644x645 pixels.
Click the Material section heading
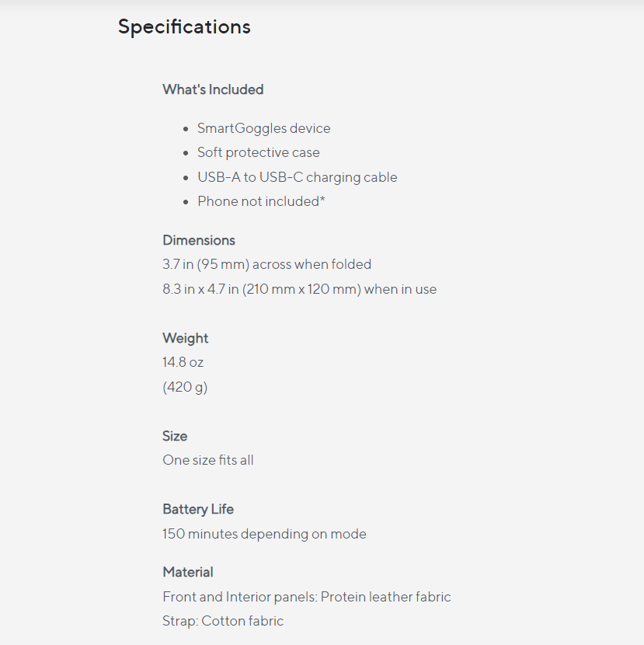tap(188, 572)
